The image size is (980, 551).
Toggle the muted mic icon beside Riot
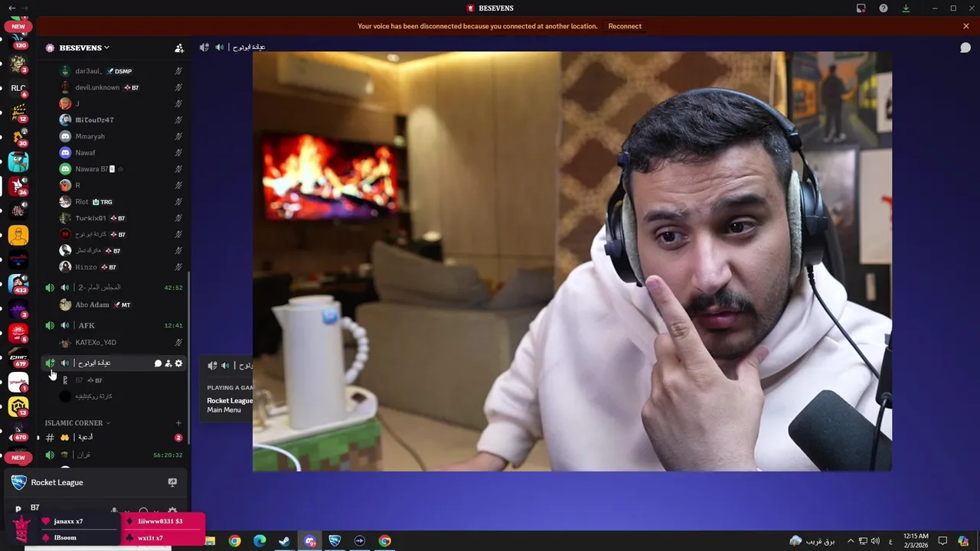coord(178,201)
